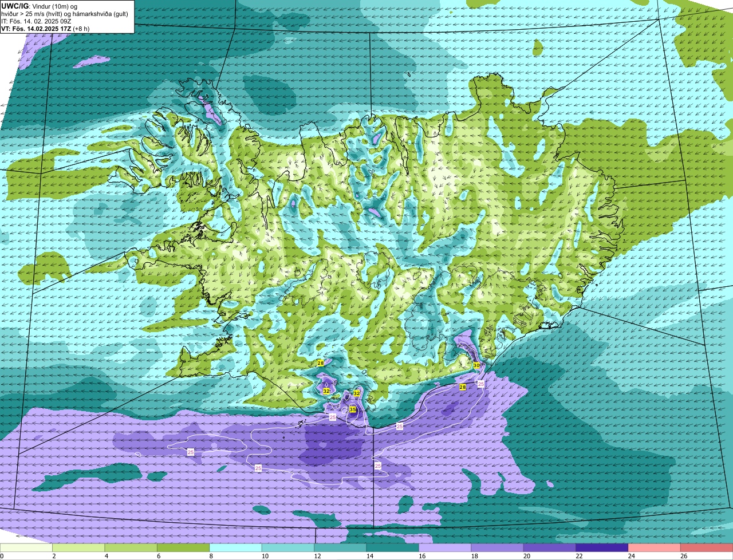The width and height of the screenshot is (733, 560).
Task: Click the 24–26 m/s pink legend swatch
Action: click(655, 548)
